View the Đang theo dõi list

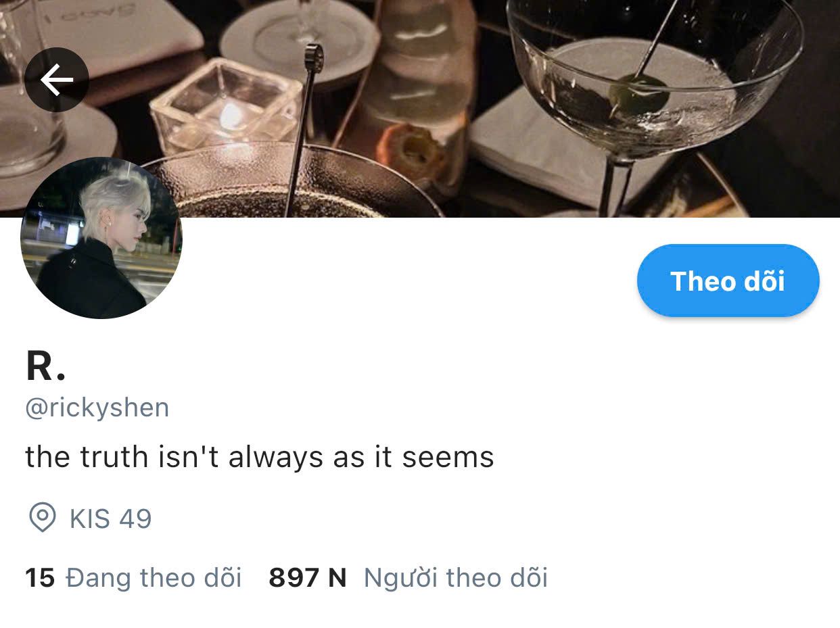click(x=154, y=578)
